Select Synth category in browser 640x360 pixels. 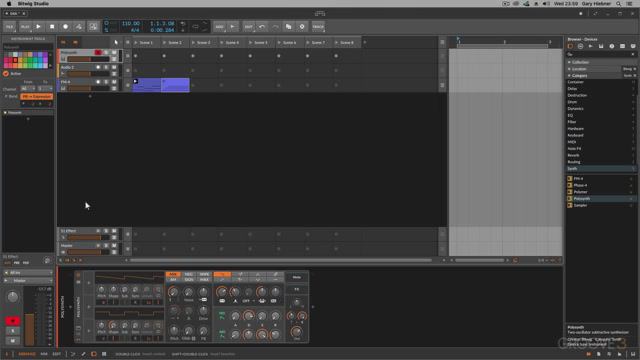pos(600,169)
